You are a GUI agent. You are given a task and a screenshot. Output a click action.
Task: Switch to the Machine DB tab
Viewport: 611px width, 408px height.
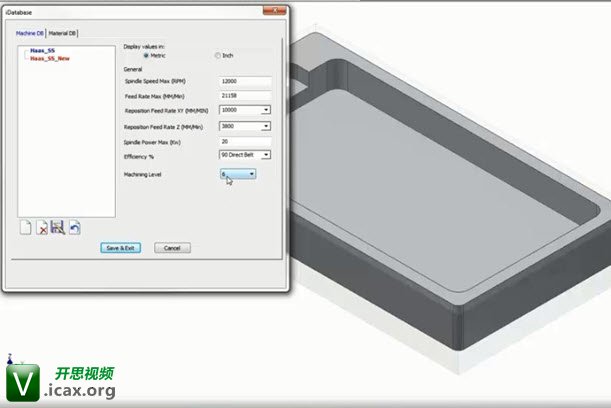[x=30, y=34]
